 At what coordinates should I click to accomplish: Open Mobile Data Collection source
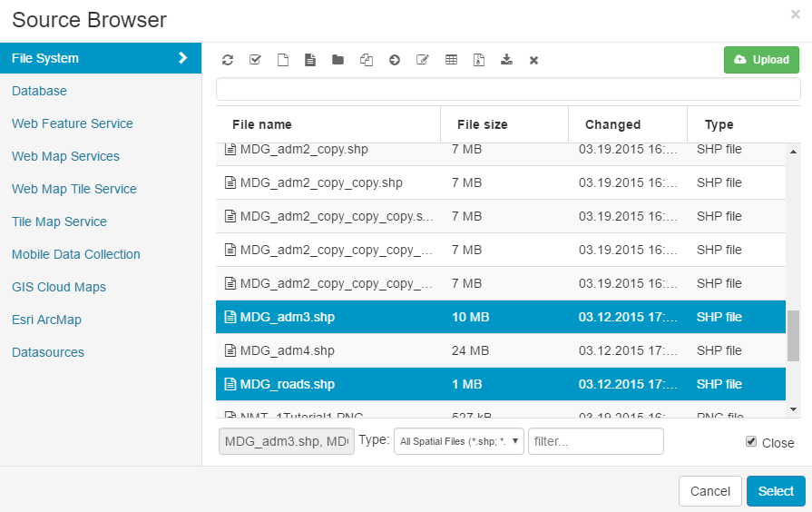click(76, 254)
